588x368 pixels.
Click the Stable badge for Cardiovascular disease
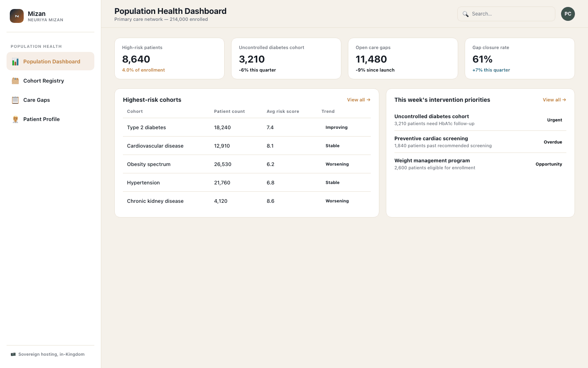tap(332, 146)
